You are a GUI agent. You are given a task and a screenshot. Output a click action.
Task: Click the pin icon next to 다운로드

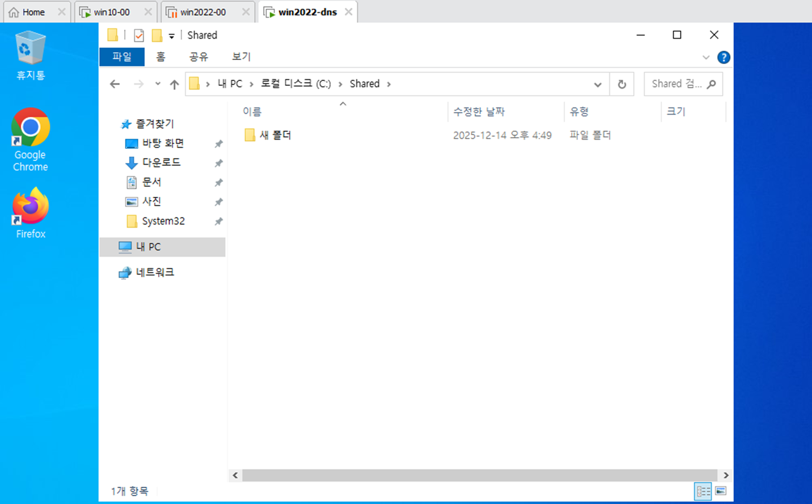point(219,163)
